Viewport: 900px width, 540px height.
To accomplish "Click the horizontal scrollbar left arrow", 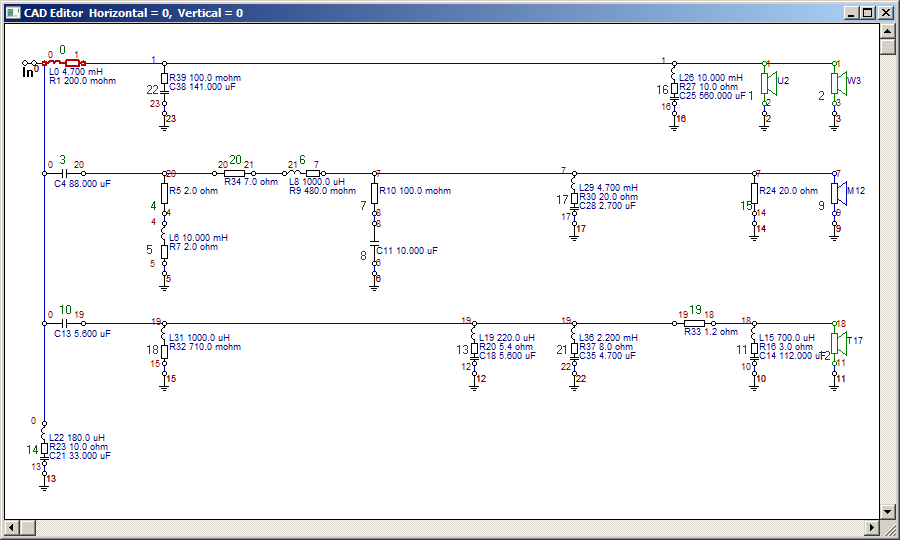I will pos(13,527).
